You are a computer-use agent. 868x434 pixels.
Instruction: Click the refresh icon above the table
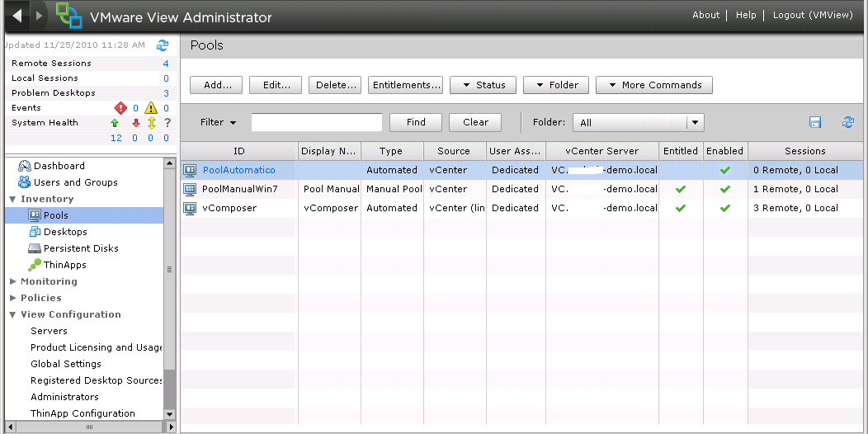click(847, 122)
